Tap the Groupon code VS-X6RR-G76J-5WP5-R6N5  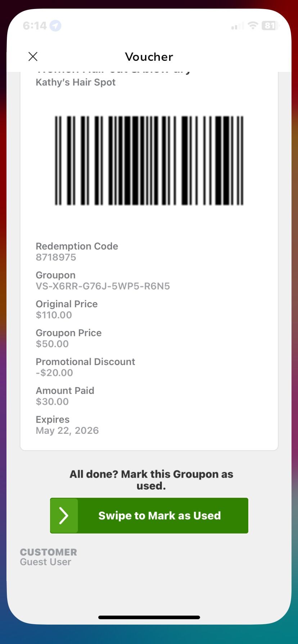pos(103,286)
